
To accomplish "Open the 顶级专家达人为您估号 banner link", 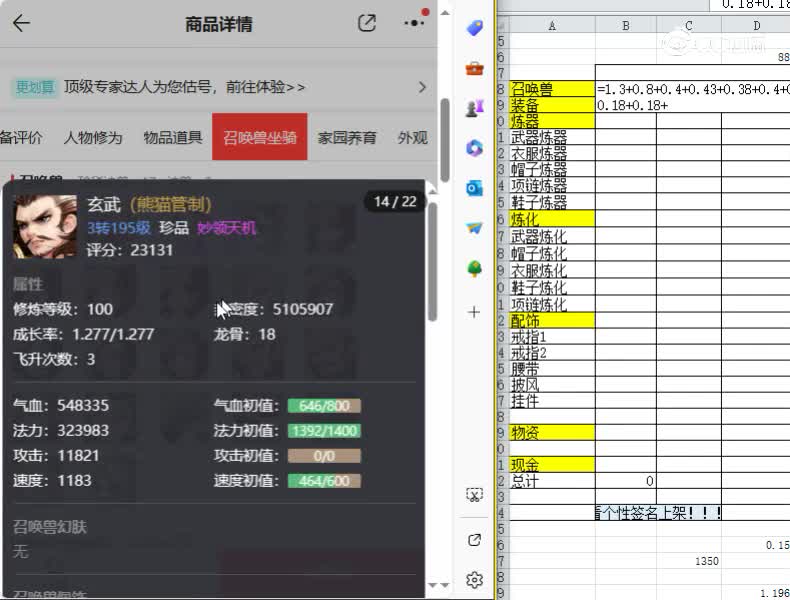I will click(x=184, y=87).
